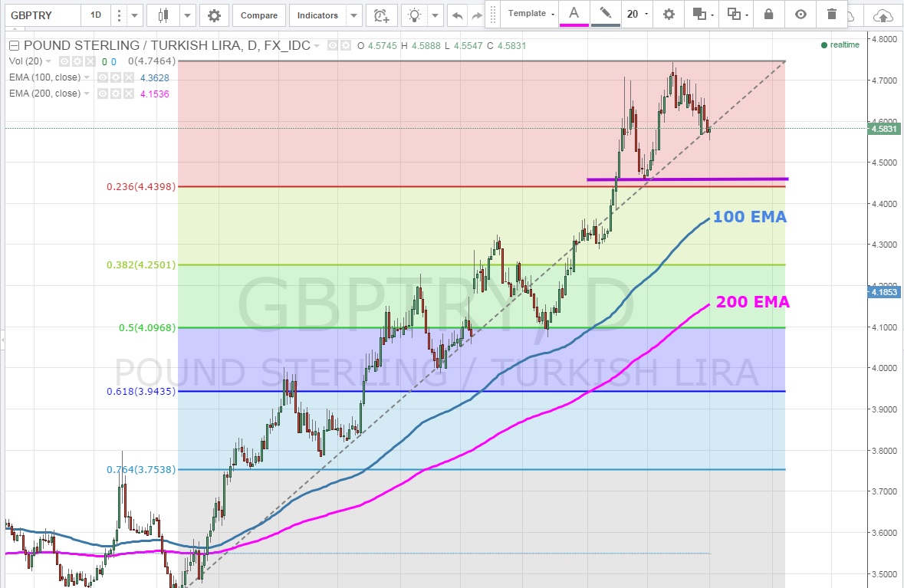Toggle drawing visibility with eye icon
The width and height of the screenshot is (904, 588).
coord(800,14)
